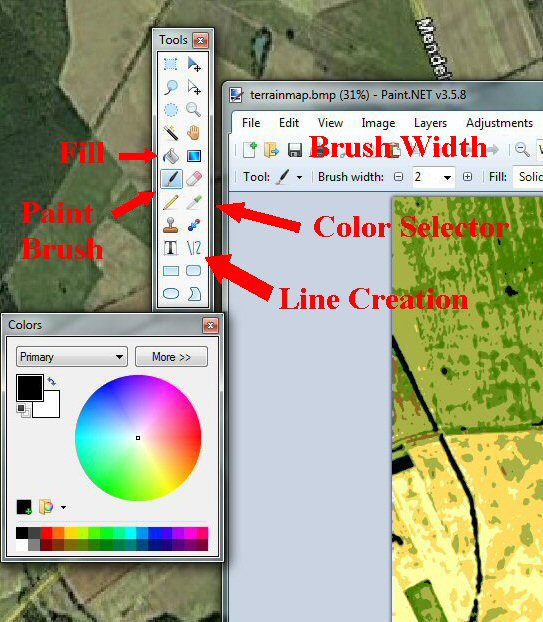Close the Tools window
543x622 pixels.
point(200,40)
